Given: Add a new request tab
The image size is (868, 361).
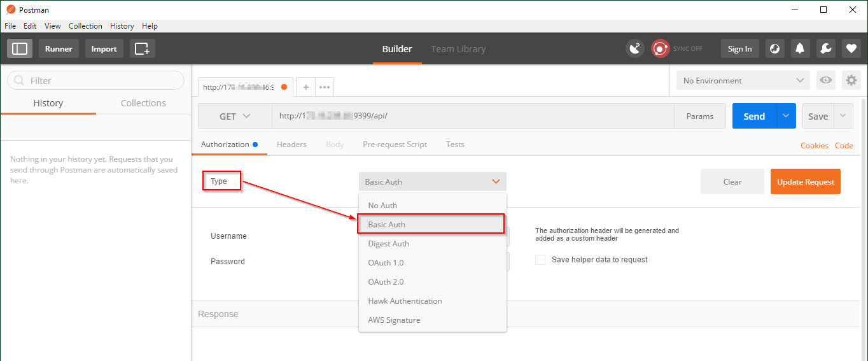Looking at the screenshot, I should click(x=305, y=87).
